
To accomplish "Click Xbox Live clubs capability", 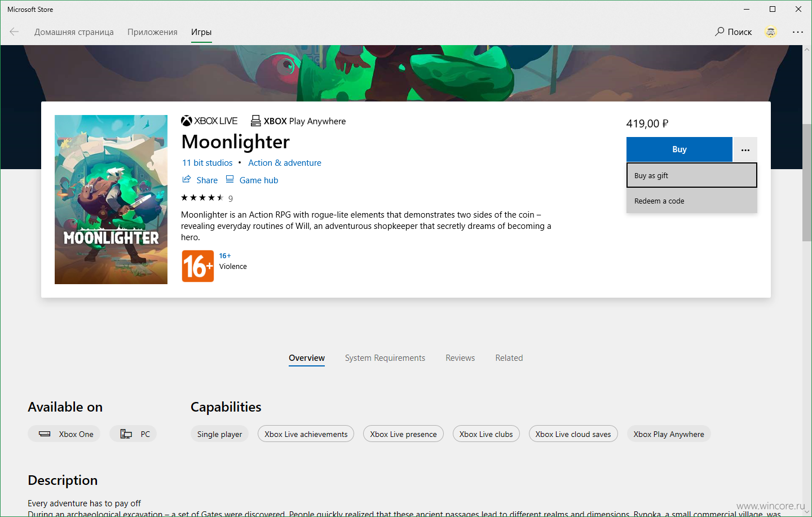I will tap(486, 434).
